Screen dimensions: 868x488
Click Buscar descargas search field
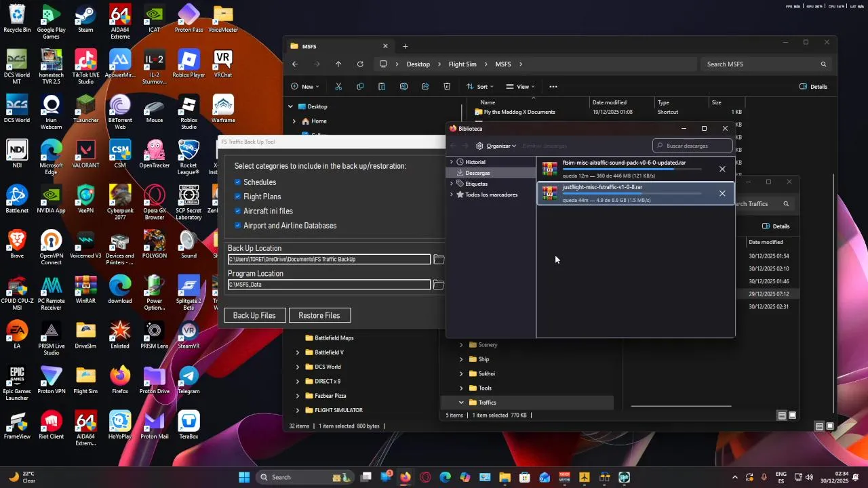pyautogui.click(x=693, y=146)
